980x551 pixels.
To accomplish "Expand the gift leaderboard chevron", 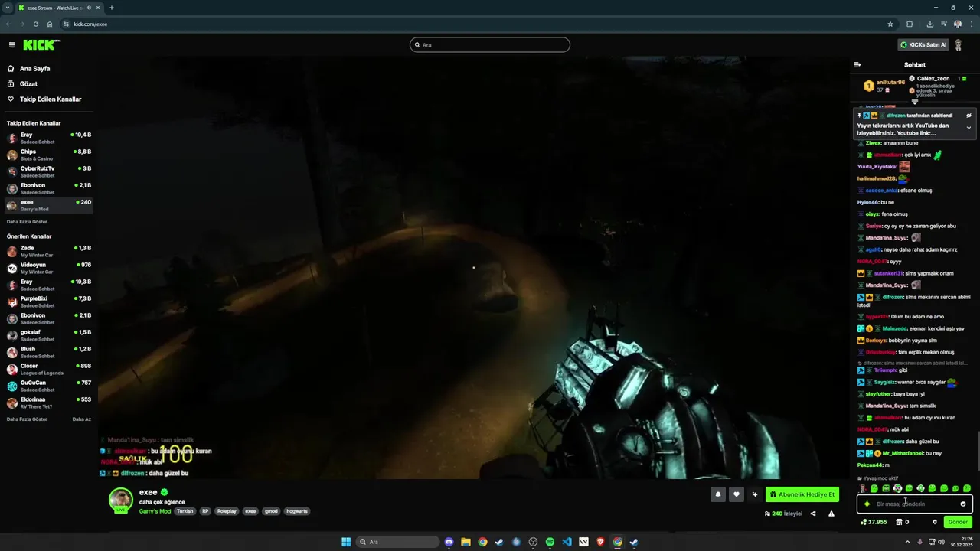I will (914, 102).
